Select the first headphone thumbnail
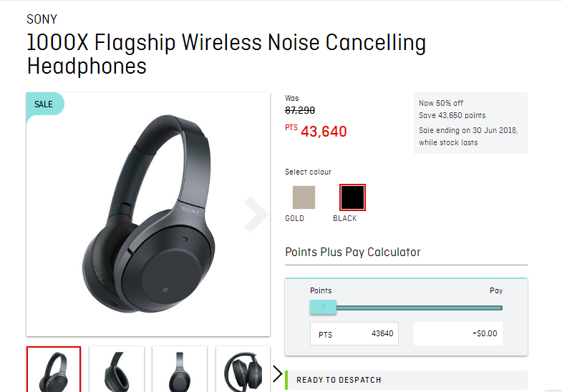The width and height of the screenshot is (562, 392). (x=54, y=369)
